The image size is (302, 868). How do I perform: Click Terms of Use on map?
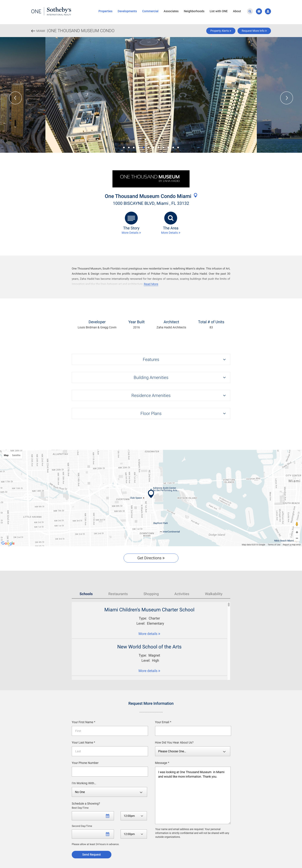[274, 545]
